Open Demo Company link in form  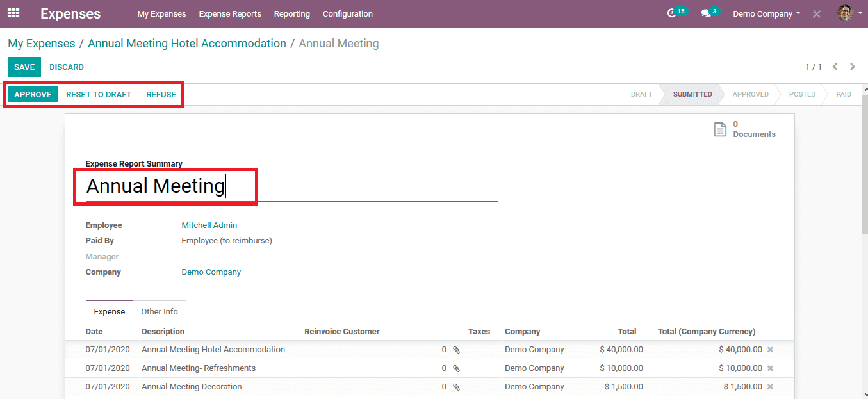pyautogui.click(x=211, y=272)
